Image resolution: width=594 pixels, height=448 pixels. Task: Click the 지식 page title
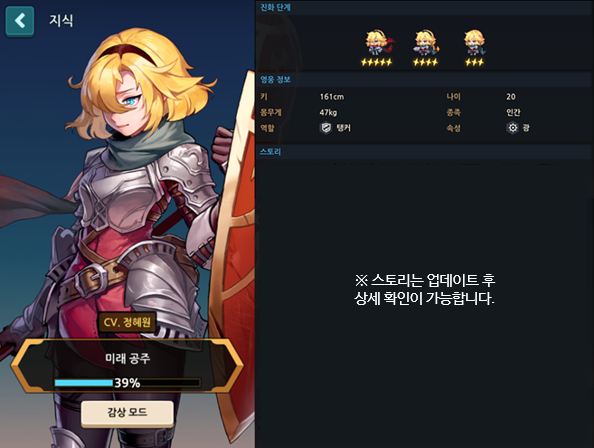click(x=61, y=20)
